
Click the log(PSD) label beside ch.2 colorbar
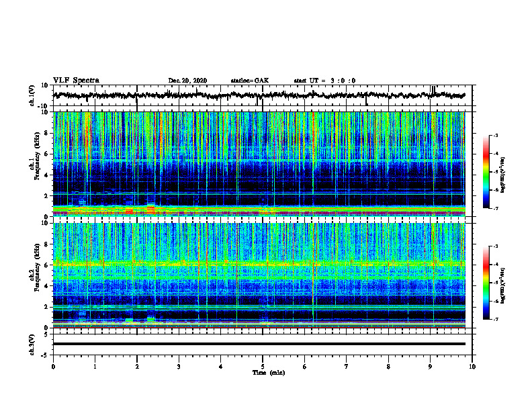(503, 285)
